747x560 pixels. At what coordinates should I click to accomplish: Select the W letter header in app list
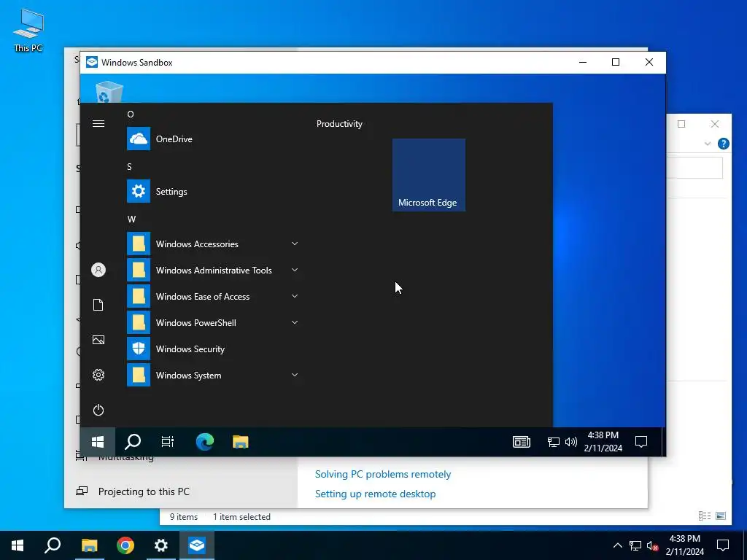[x=131, y=219]
